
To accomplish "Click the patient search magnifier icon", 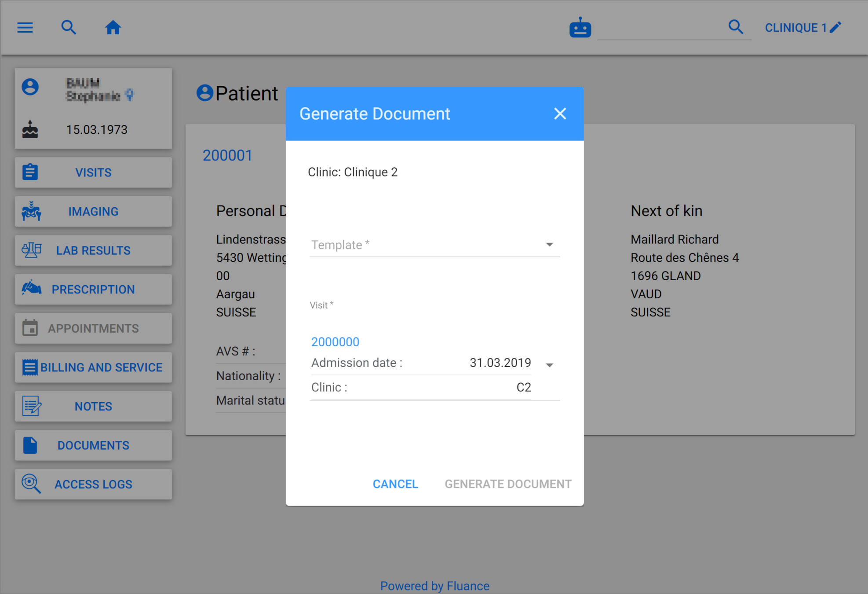I will 69,28.
